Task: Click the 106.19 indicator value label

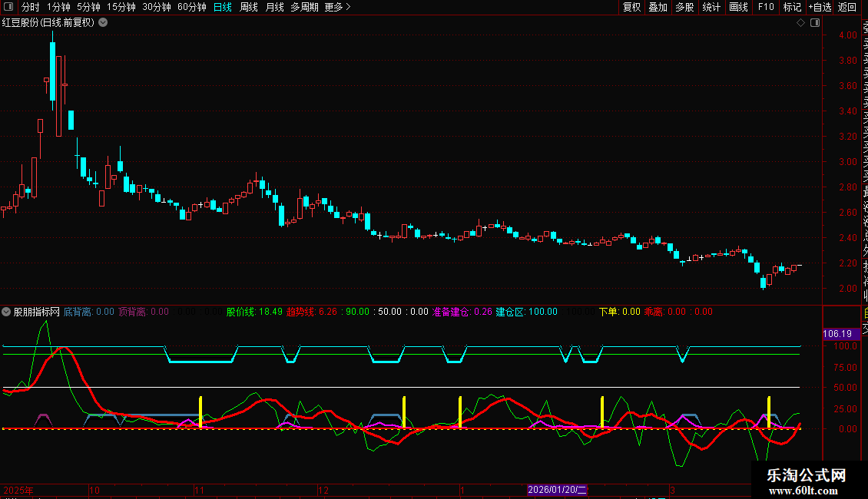Action: tap(839, 335)
